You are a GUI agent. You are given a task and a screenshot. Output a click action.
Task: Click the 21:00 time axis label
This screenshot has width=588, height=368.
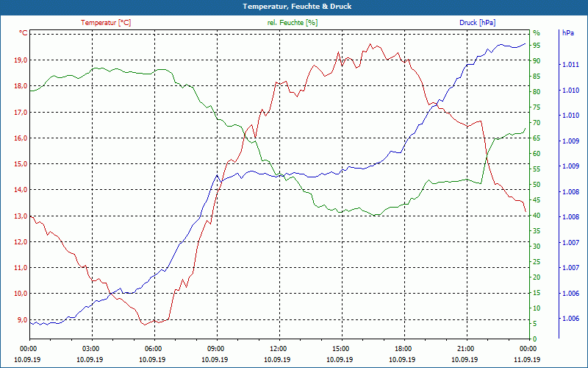[x=465, y=349]
